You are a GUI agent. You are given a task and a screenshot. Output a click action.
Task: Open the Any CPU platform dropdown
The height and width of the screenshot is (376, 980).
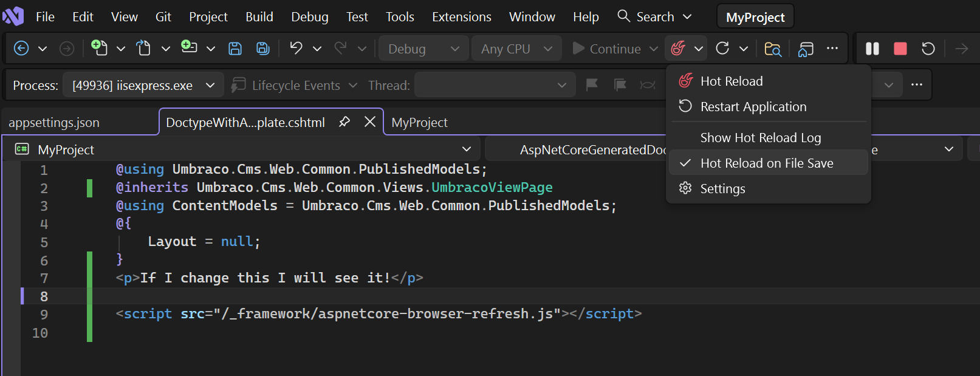[x=516, y=49]
